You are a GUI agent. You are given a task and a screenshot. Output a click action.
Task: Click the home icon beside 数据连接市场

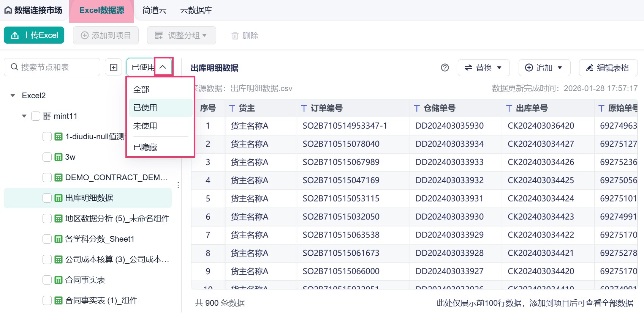pyautogui.click(x=8, y=10)
